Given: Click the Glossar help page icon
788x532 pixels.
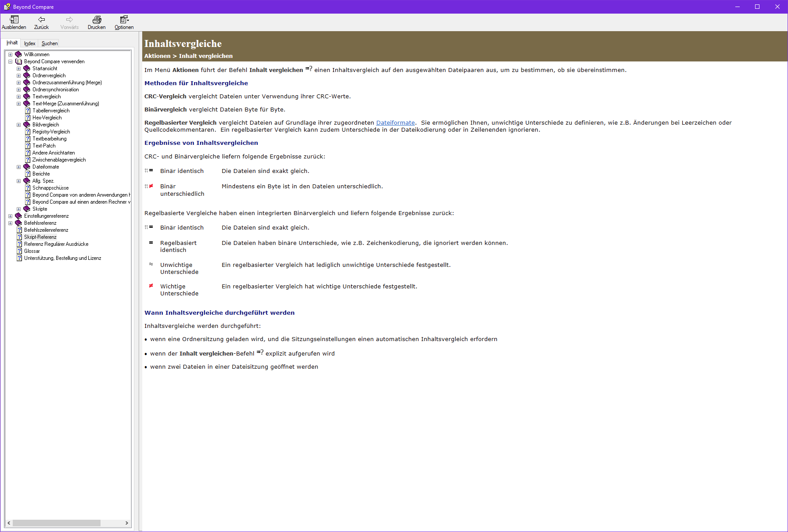Looking at the screenshot, I should (x=19, y=251).
